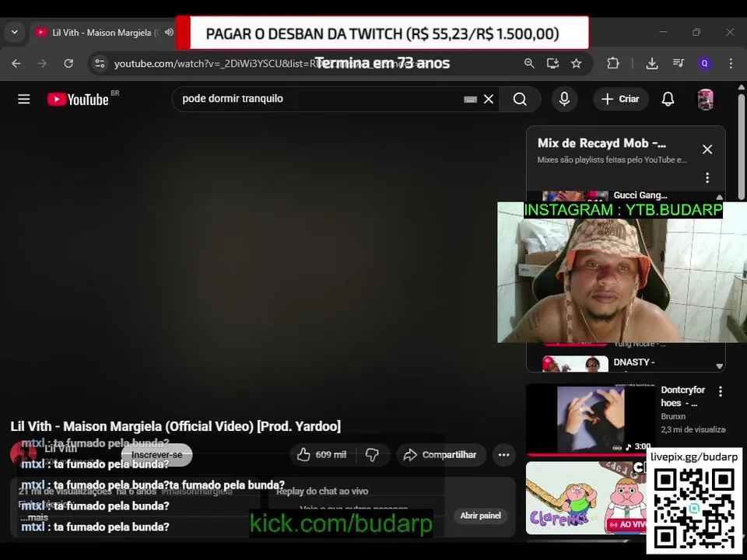The width and height of the screenshot is (747, 560).
Task: Go back with the browser back arrow
Action: [x=16, y=63]
